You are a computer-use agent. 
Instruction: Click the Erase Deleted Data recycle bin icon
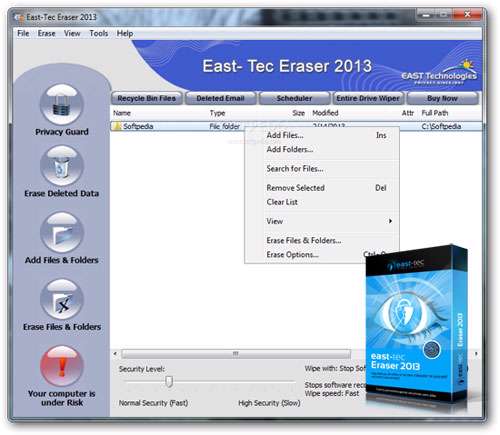[62, 166]
